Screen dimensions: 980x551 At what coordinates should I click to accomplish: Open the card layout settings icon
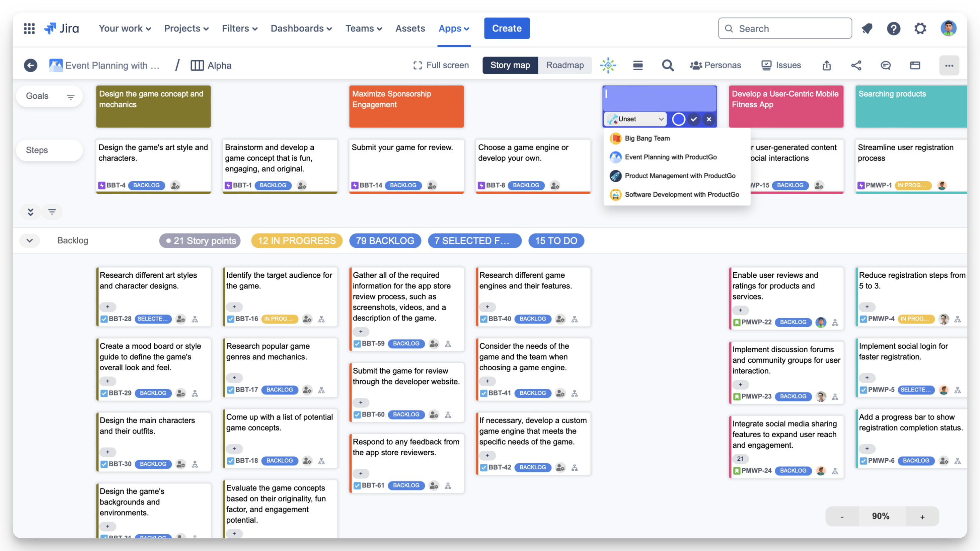tap(915, 65)
